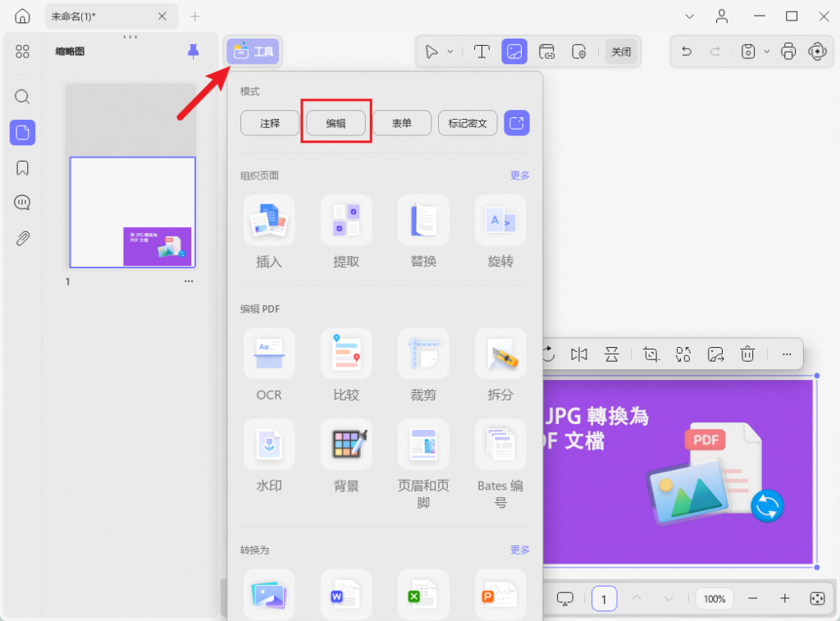Open the attachments paperclip icon

(22, 239)
